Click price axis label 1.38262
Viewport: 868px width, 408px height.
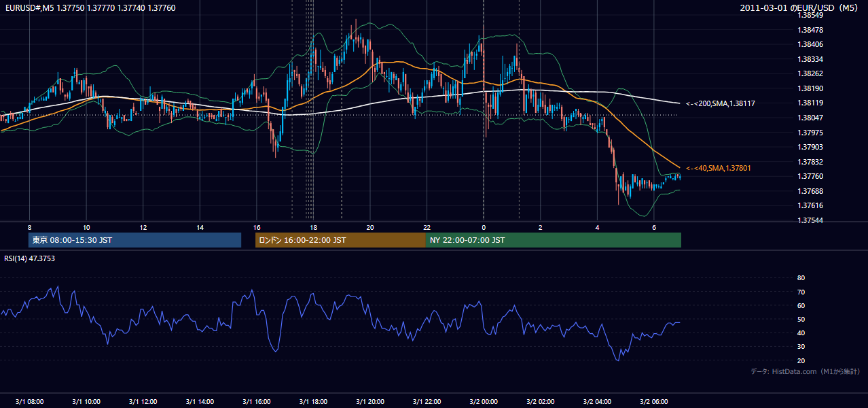811,73
